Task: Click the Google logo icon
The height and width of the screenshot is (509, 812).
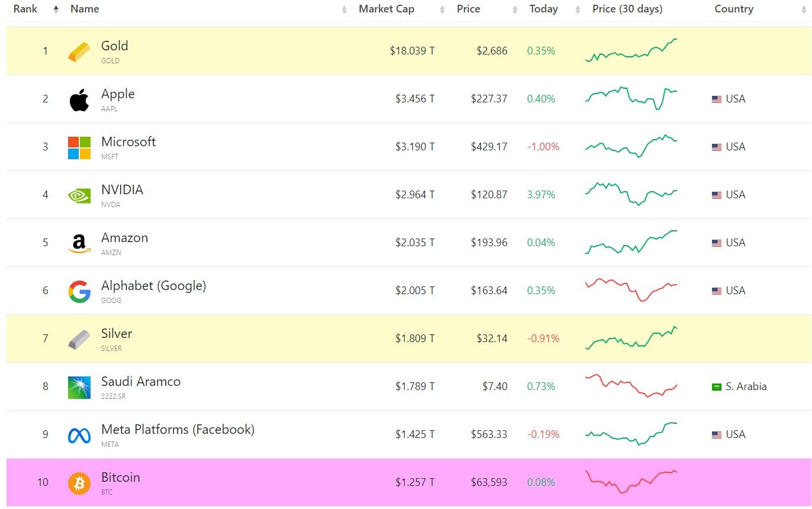Action: (79, 292)
